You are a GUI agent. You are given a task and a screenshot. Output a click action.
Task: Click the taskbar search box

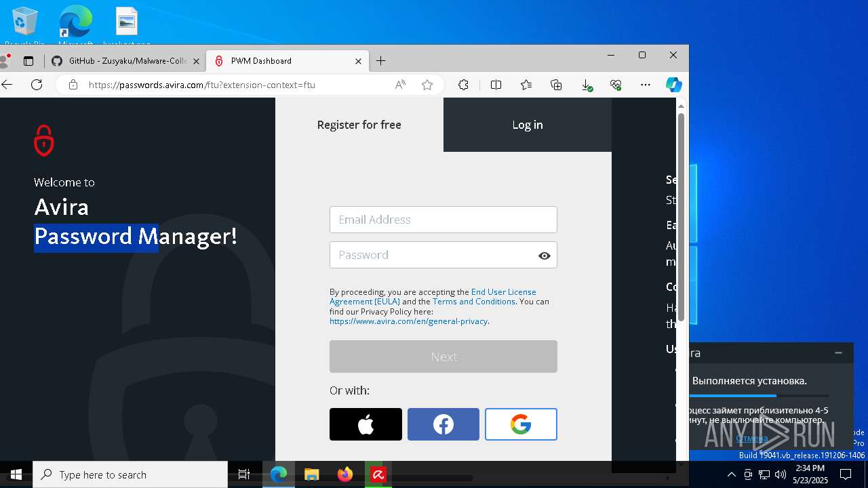pos(130,474)
